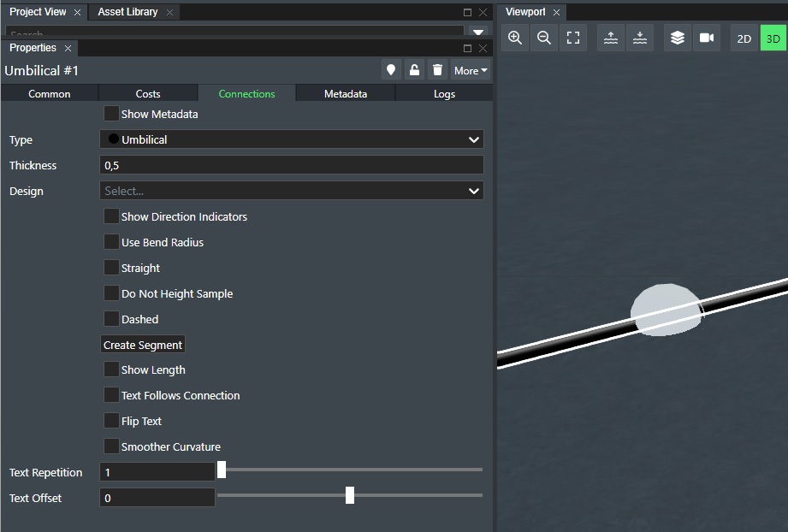Maximize the Properties panel
The image size is (788, 532).
(x=467, y=48)
